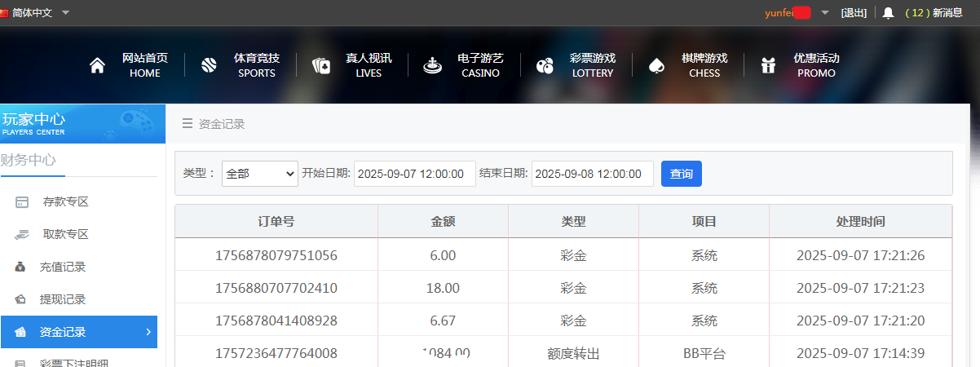Click the 开始日期 start date field
Screen dimensions: 980x367
coord(414,174)
